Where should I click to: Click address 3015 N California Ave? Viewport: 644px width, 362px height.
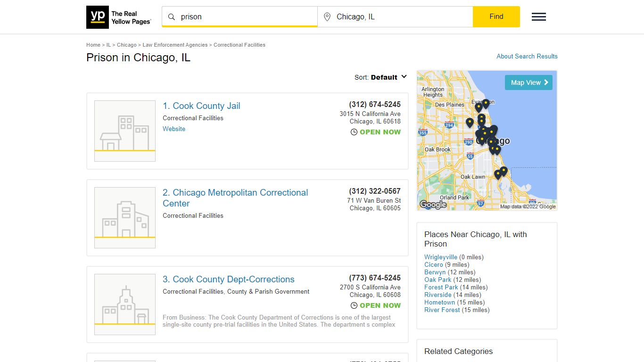pos(370,114)
